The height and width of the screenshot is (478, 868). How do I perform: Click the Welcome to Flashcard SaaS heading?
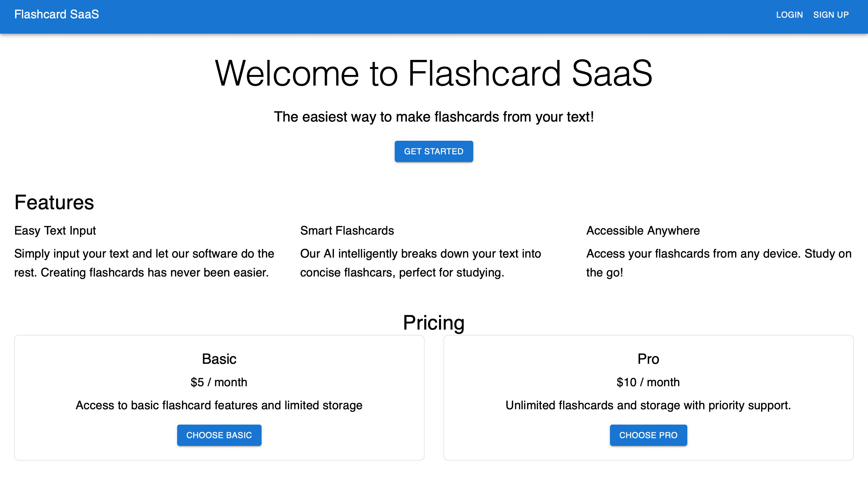[x=434, y=73]
